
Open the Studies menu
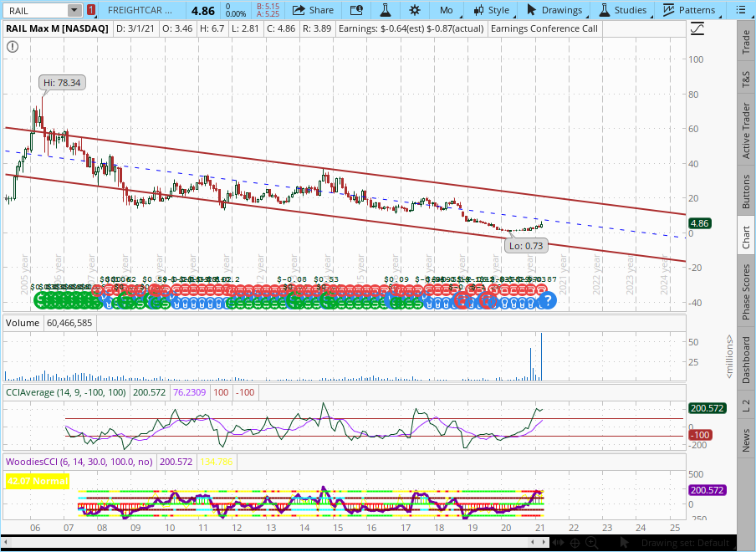click(x=621, y=10)
